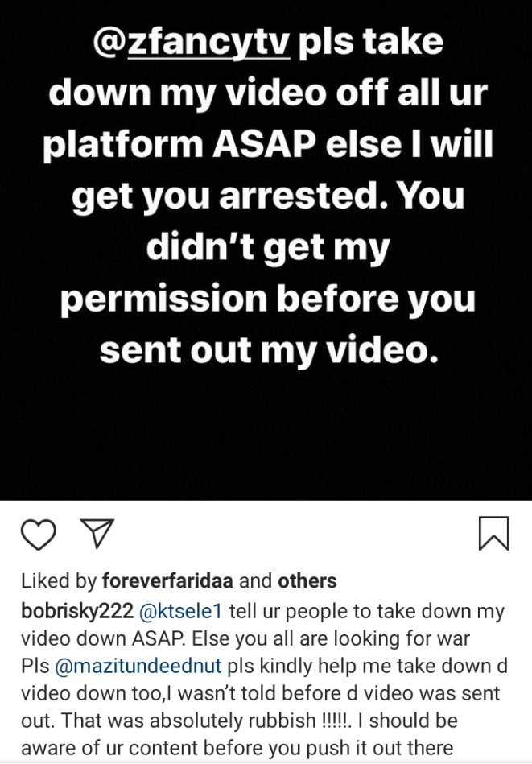Open the @zfancytv mention in the image

pyautogui.click(x=192, y=40)
